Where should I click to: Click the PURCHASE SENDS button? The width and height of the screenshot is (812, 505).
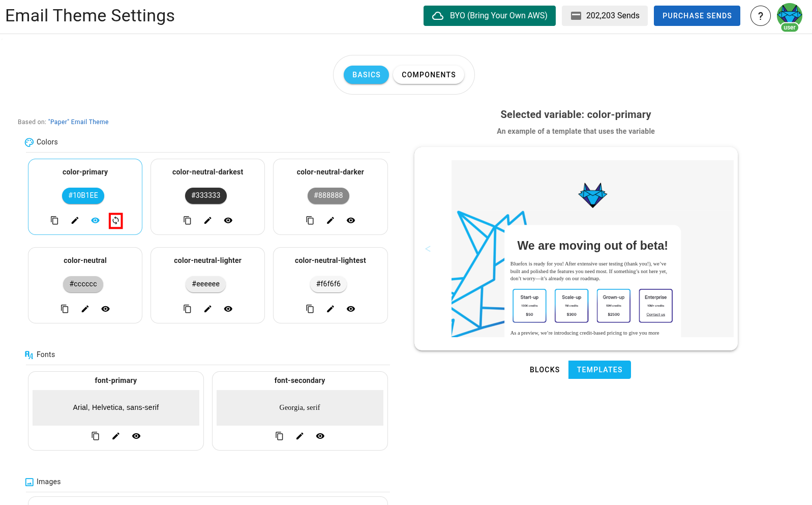697,16
